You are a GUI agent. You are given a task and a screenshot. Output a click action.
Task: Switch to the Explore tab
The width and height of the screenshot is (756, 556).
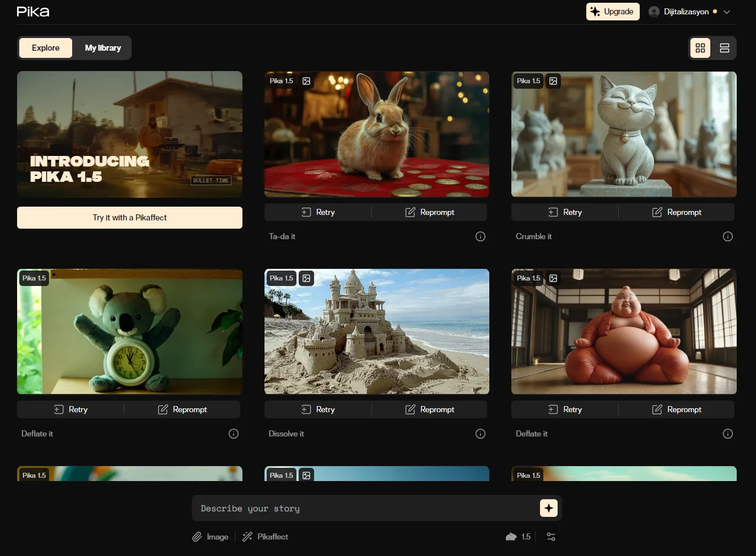[46, 48]
